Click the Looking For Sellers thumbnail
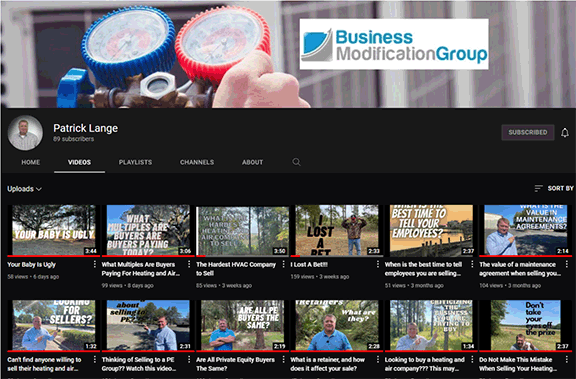Screen dimensions: 576x379 (x=54, y=325)
